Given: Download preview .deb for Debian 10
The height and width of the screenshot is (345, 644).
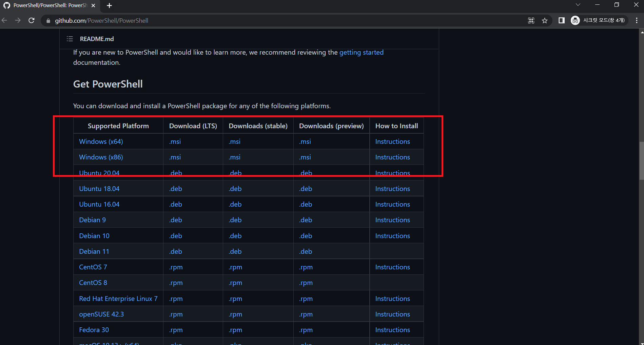Looking at the screenshot, I should pos(306,236).
